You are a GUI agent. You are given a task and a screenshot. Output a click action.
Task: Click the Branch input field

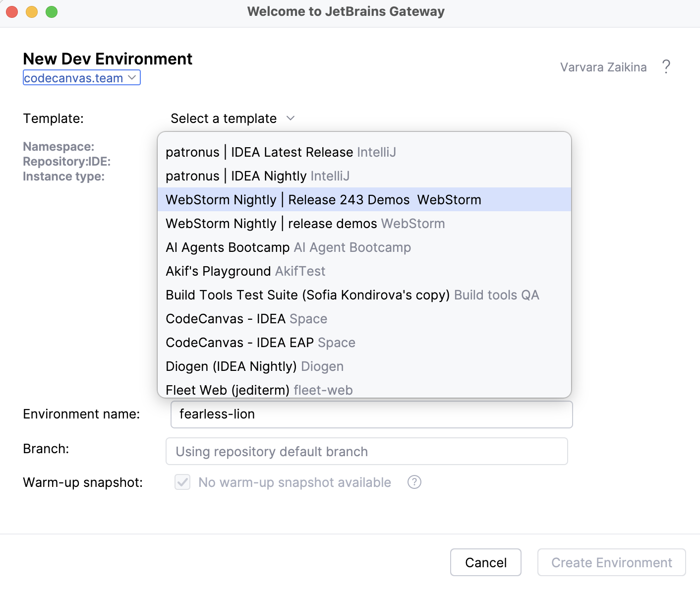[x=367, y=451]
